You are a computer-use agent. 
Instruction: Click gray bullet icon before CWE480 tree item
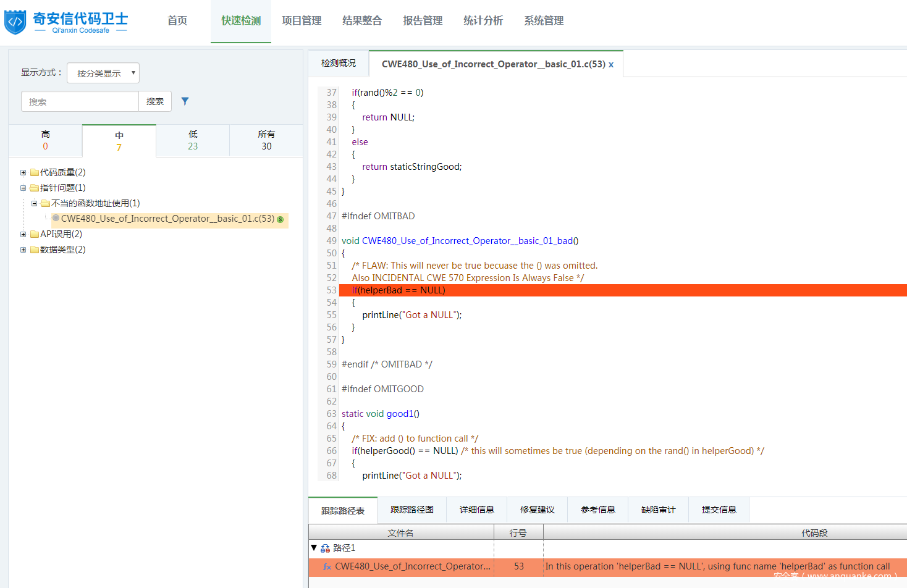(56, 218)
